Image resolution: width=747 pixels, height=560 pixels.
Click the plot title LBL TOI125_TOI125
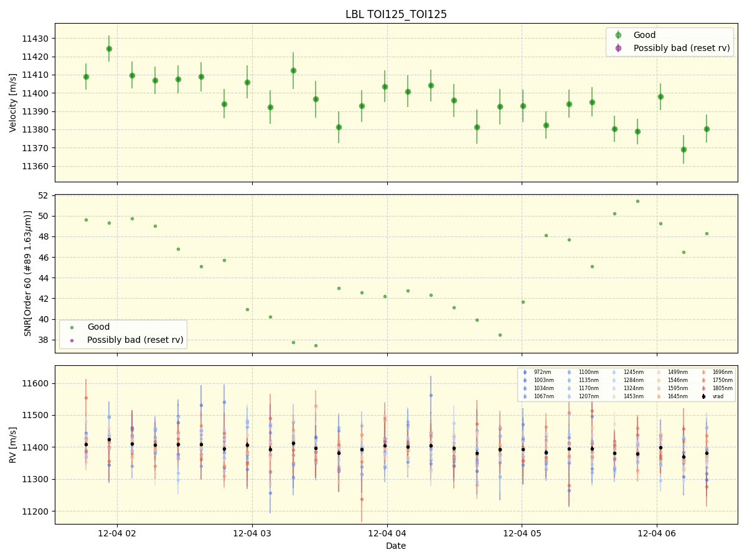point(396,14)
